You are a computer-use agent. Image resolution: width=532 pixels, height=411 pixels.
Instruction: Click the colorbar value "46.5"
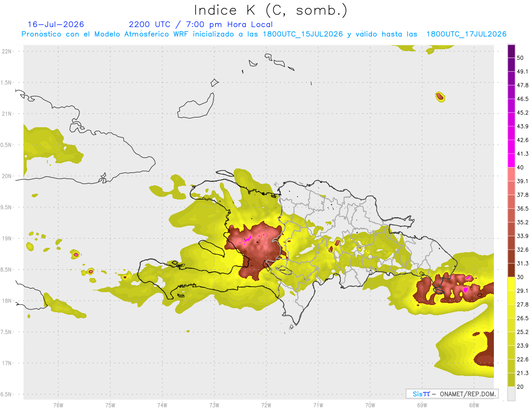pyautogui.click(x=523, y=99)
